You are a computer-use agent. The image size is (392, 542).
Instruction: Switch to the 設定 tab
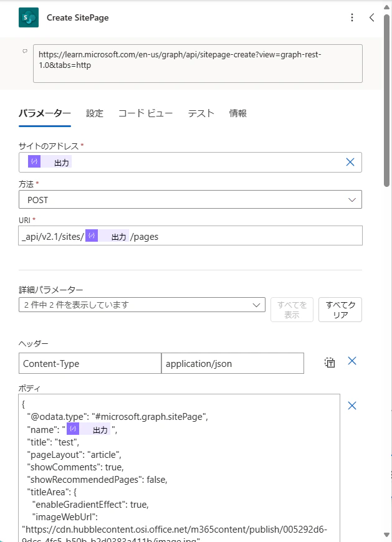[95, 113]
